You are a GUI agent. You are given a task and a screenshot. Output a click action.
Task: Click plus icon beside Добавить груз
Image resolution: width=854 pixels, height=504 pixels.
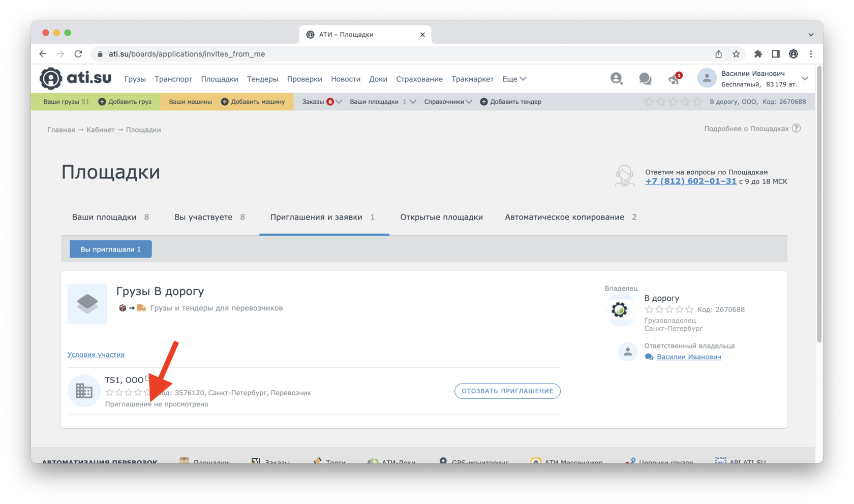[x=102, y=102]
